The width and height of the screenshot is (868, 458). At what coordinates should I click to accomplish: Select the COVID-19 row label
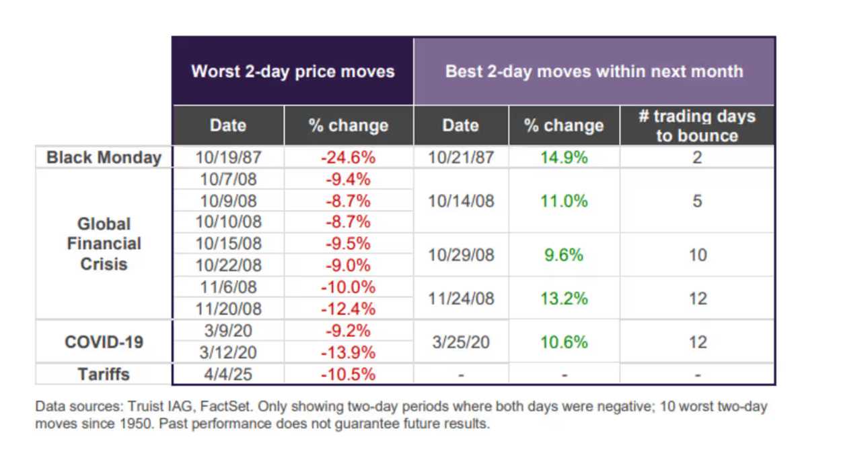point(104,342)
